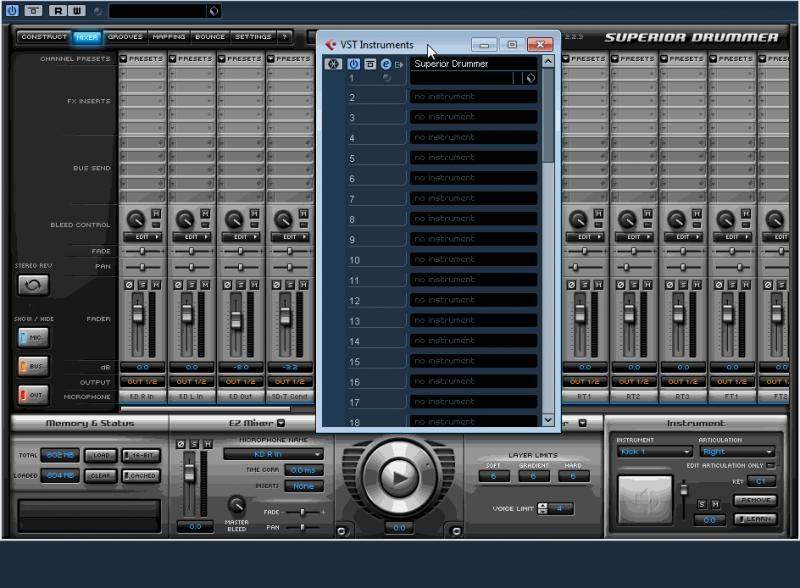Viewport: 800px width, 588px height.
Task: Toggle the BUS show/hide button
Action: tap(34, 366)
